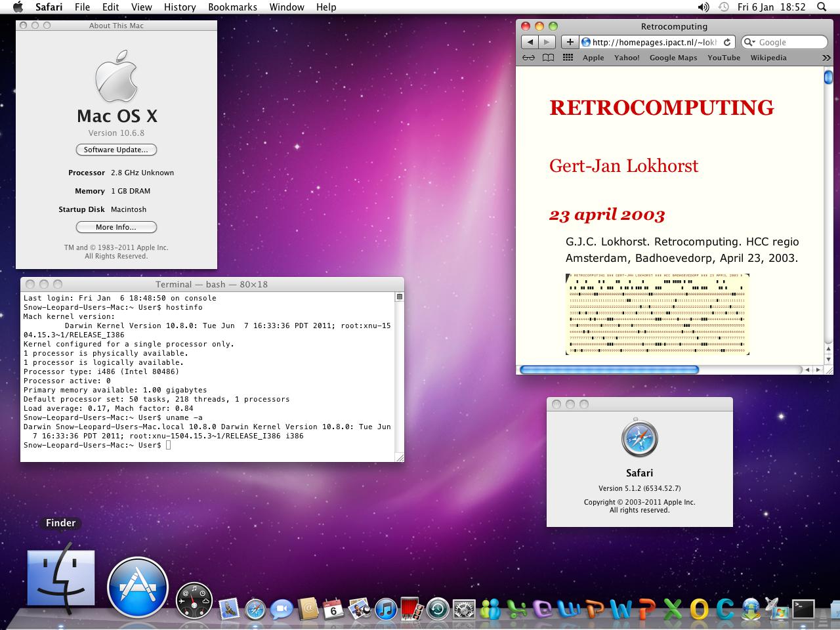Launch iTunes from the dock
This screenshot has width=840, height=630.
coord(386,609)
